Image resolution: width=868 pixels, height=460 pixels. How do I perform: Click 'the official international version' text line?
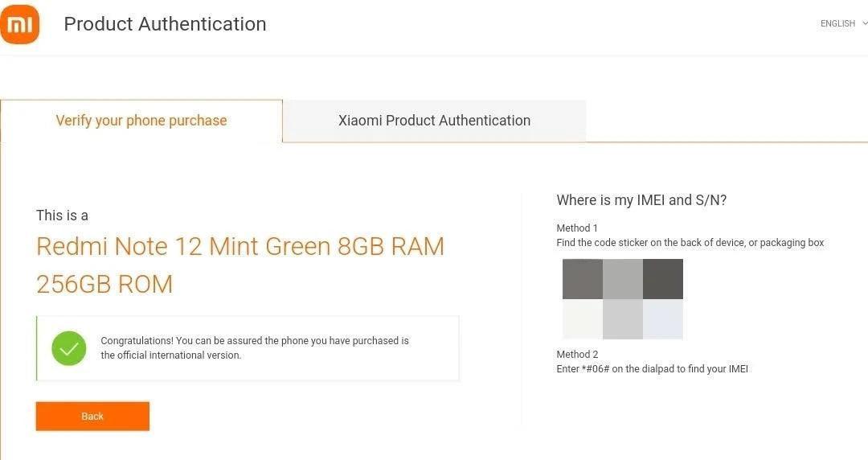click(170, 355)
